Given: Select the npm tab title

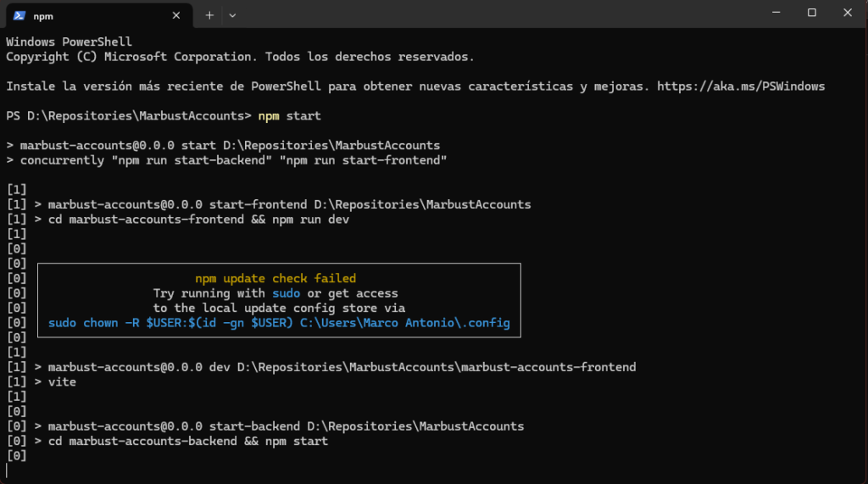Looking at the screenshot, I should coord(43,16).
